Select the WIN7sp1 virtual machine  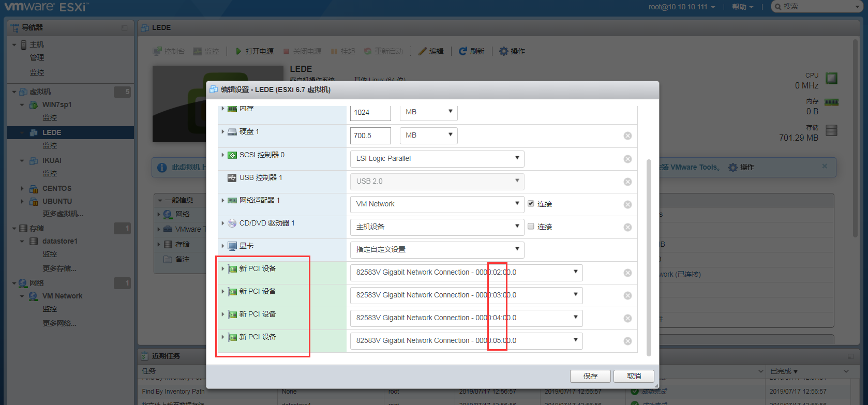(x=57, y=104)
